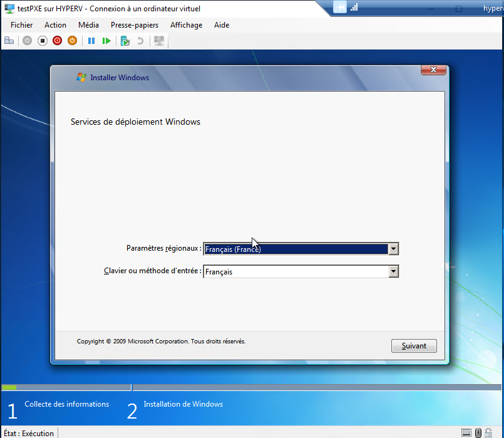Open the Fichier menu

[22, 25]
